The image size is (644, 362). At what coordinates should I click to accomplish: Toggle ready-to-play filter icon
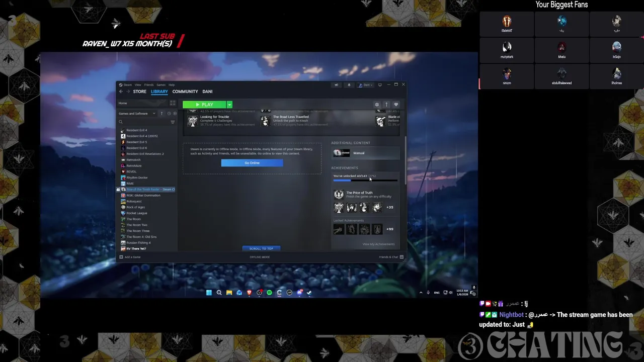click(x=175, y=114)
